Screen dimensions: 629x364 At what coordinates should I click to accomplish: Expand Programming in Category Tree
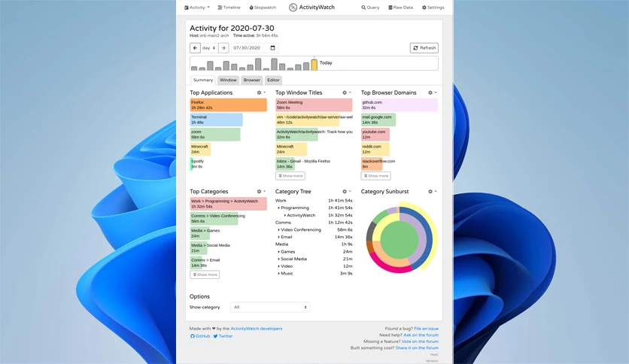[x=293, y=208]
